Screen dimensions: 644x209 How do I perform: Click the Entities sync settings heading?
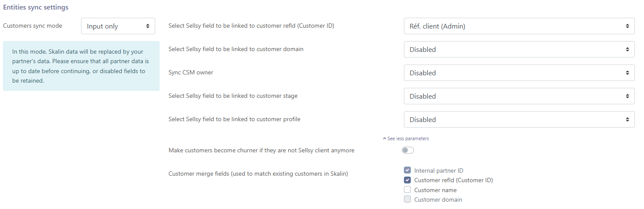point(36,8)
